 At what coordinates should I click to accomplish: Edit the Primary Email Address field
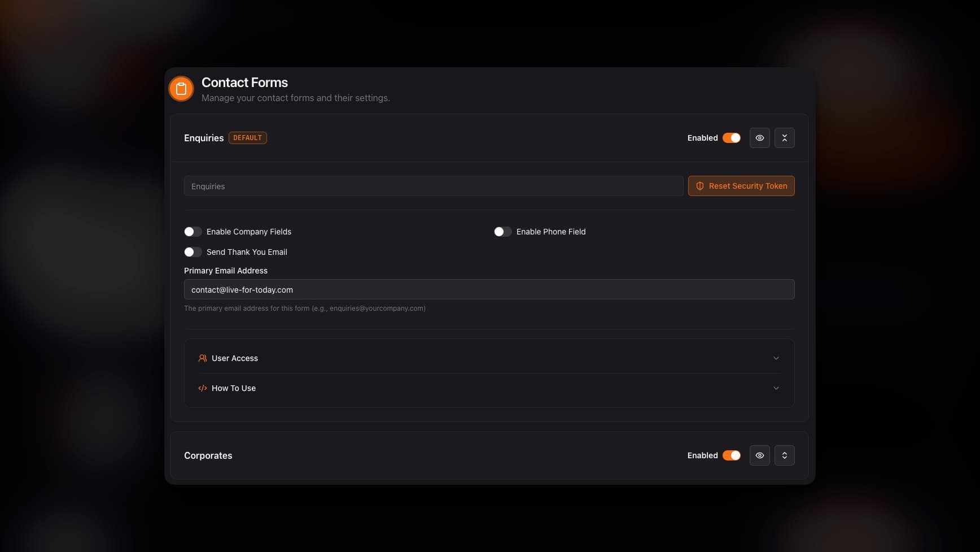[489, 289]
